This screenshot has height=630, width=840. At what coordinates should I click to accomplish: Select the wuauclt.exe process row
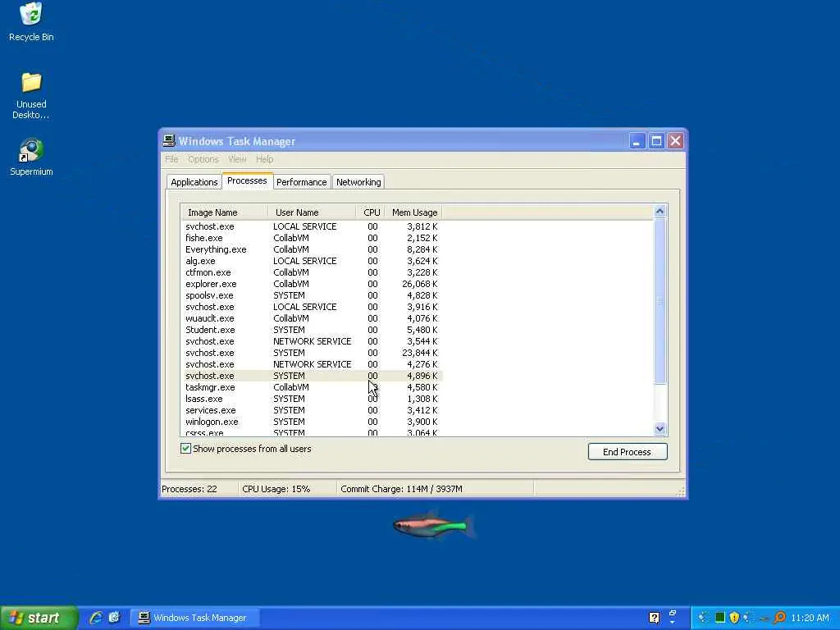(312, 318)
